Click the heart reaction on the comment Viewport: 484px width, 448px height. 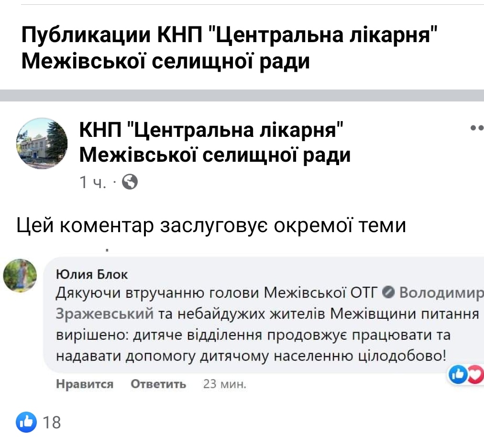(x=475, y=375)
